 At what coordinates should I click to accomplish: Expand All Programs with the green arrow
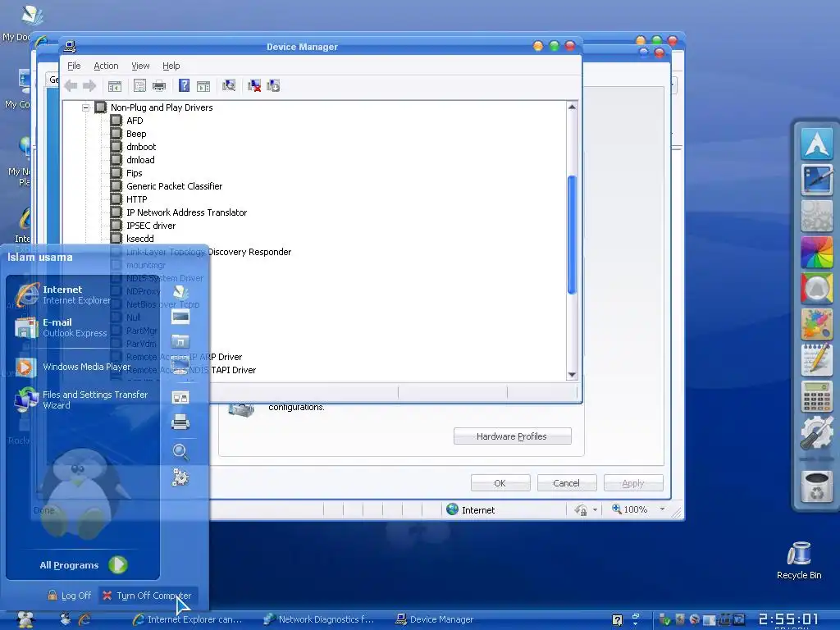click(x=118, y=564)
